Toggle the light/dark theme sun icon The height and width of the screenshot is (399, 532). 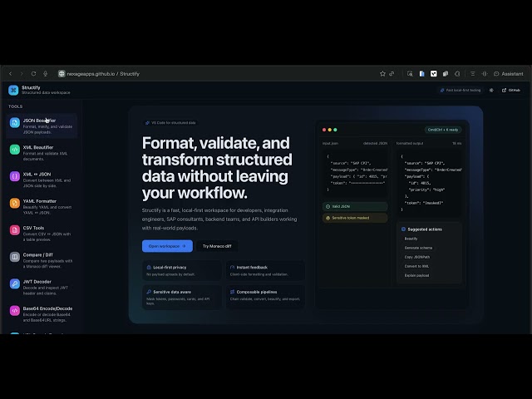pyautogui.click(x=491, y=91)
